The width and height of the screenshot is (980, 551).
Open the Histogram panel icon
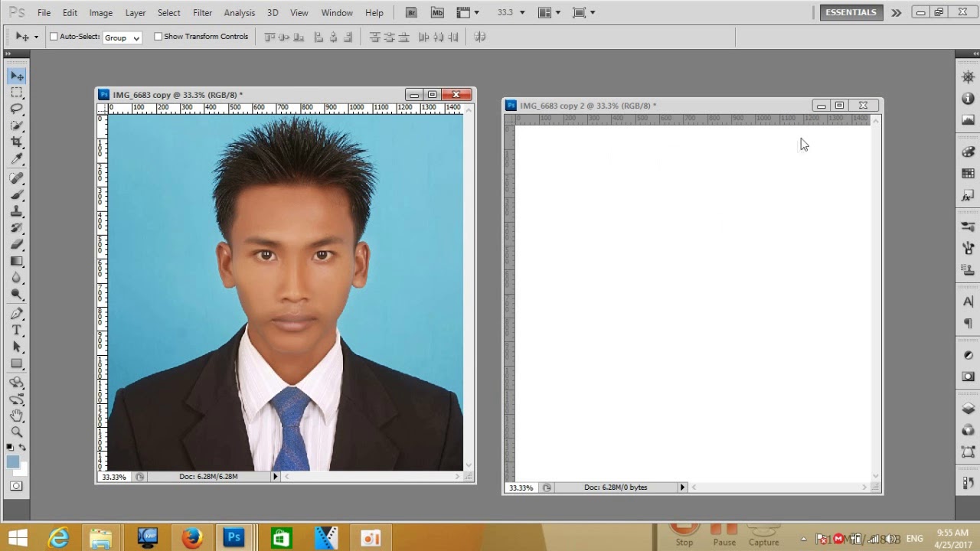tap(969, 120)
